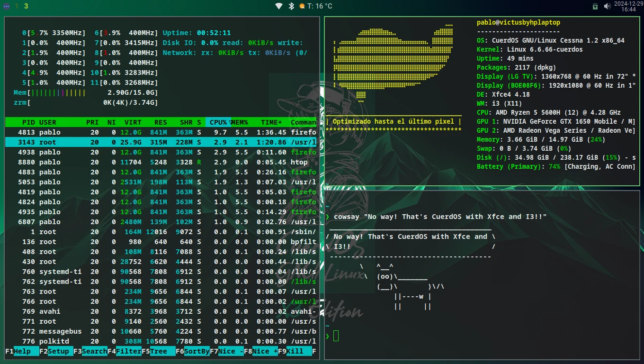Viewport: 644px width, 364px height.
Task: Select highlighted root process PID 3143
Action: (x=161, y=142)
